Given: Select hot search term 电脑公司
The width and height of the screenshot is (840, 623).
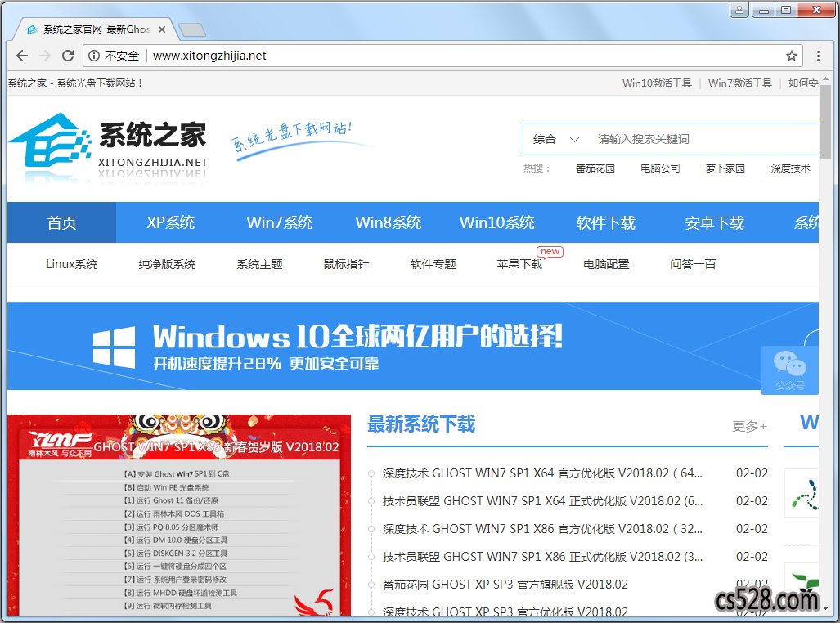Looking at the screenshot, I should pyautogui.click(x=660, y=168).
